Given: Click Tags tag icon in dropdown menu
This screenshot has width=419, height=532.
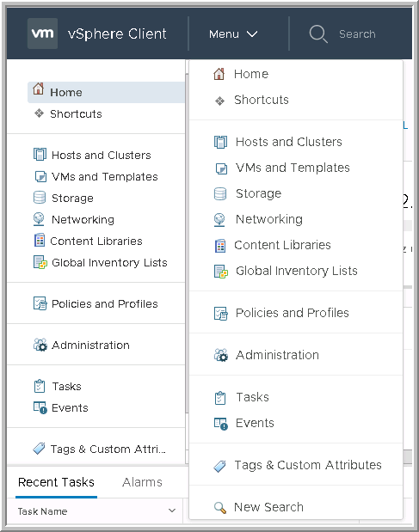Looking at the screenshot, I should pos(219,466).
